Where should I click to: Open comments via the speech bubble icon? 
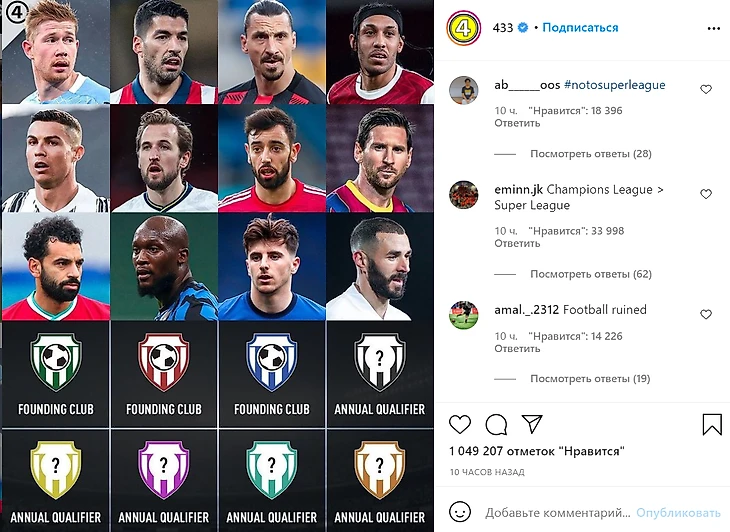pos(496,424)
